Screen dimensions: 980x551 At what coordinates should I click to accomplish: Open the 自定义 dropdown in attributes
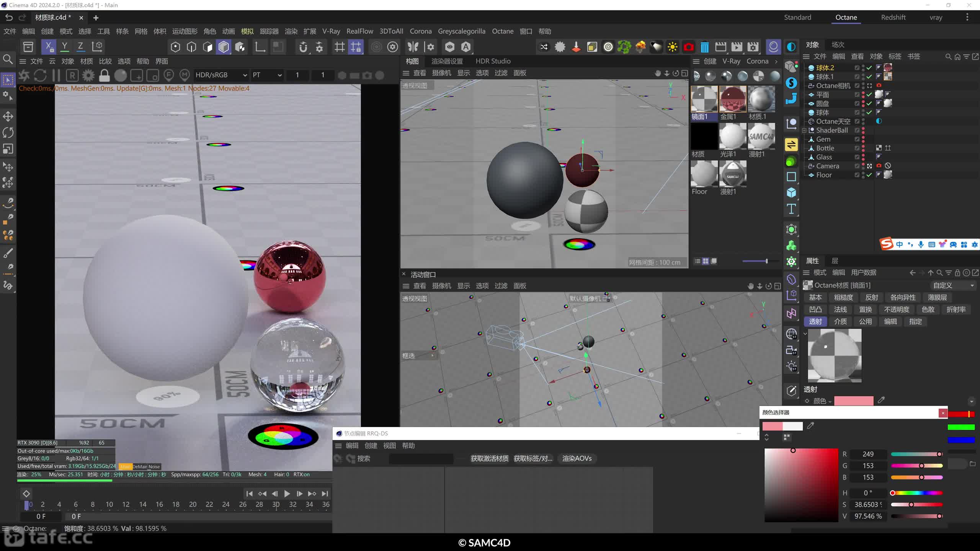coord(953,285)
